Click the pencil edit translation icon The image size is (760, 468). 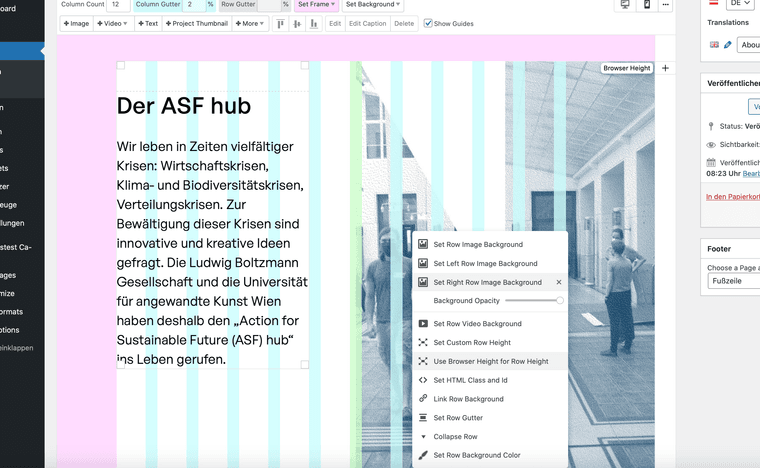pos(728,45)
